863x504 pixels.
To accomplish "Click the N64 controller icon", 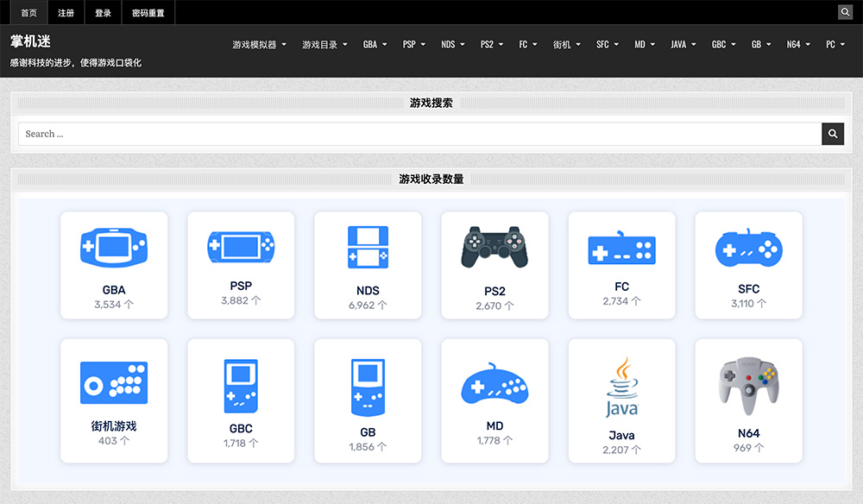I will [x=748, y=387].
